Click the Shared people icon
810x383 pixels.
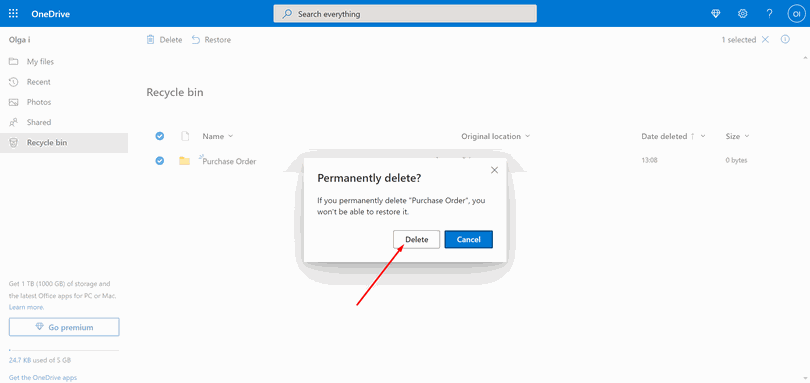pos(14,122)
